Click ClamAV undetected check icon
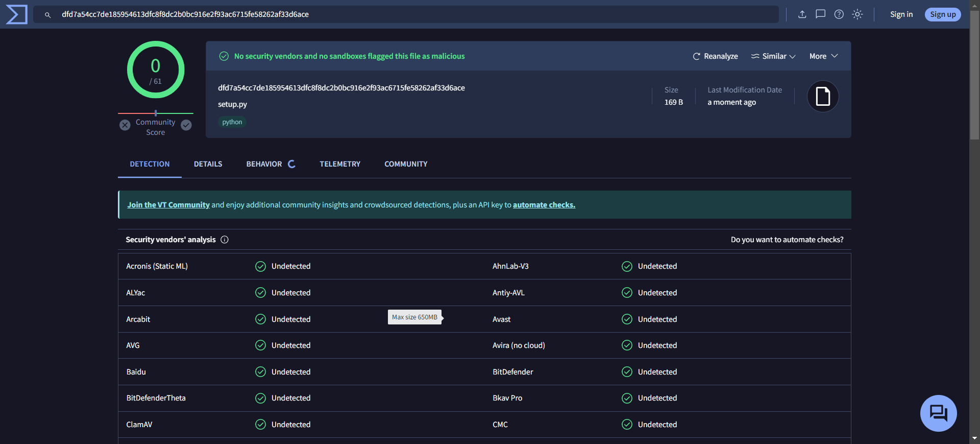Viewport: 980px width, 444px height. (261, 425)
